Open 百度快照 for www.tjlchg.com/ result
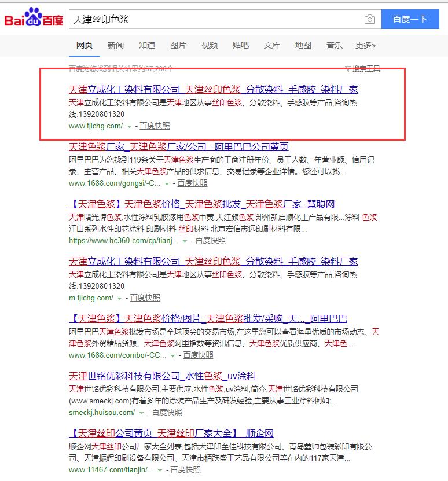This screenshot has height=481, width=448. point(155,126)
